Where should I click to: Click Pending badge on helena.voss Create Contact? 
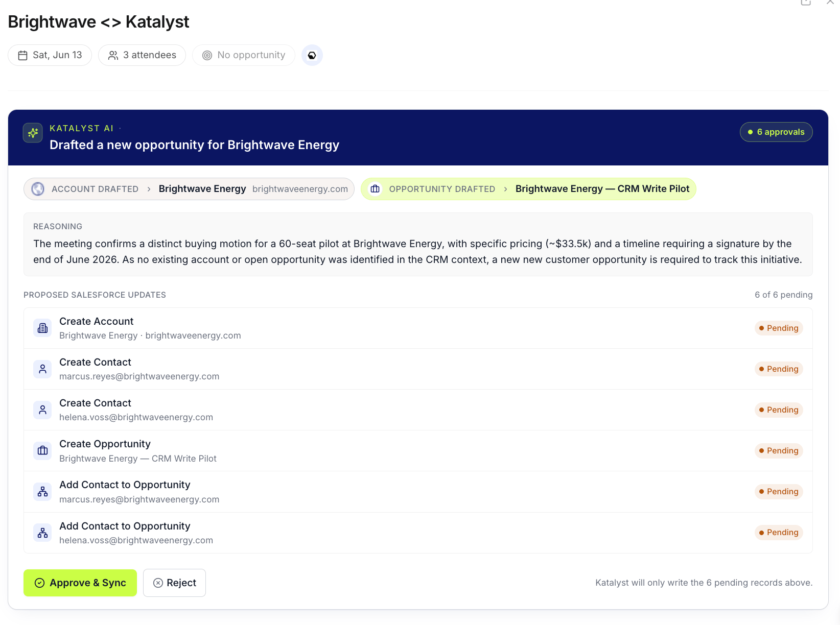tap(779, 410)
